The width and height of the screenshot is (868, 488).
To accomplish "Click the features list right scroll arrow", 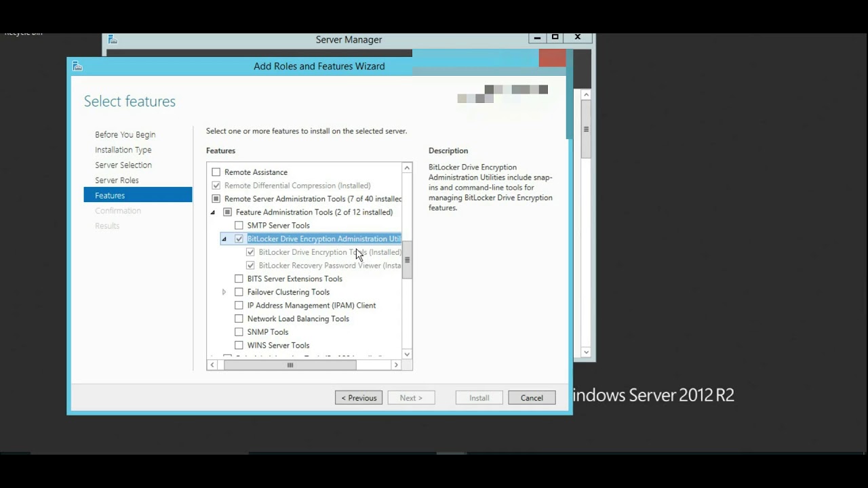I will coord(396,365).
